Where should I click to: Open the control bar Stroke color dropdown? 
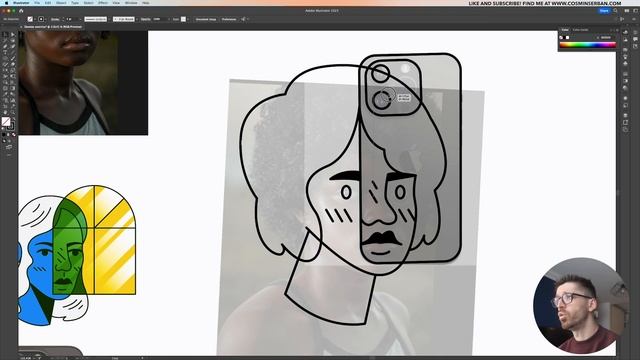coord(46,19)
